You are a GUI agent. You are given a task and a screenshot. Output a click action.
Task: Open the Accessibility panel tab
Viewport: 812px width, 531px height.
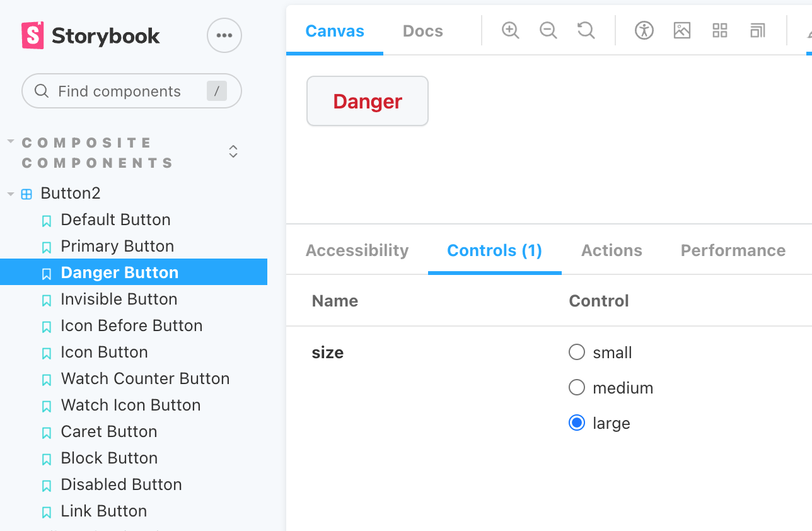click(x=357, y=250)
